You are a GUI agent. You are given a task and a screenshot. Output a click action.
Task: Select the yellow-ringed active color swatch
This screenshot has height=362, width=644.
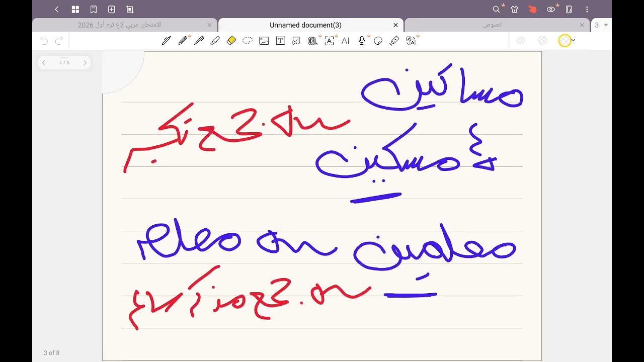(x=565, y=41)
